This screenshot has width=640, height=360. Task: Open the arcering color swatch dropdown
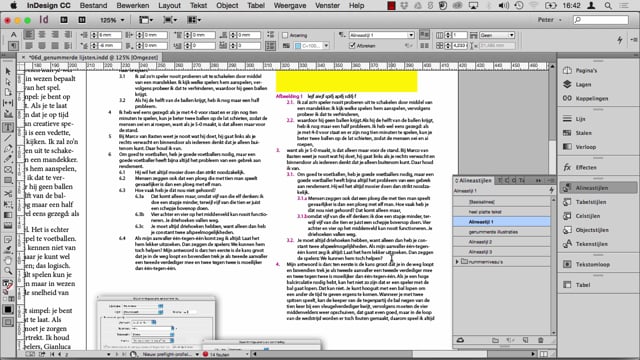(x=326, y=46)
